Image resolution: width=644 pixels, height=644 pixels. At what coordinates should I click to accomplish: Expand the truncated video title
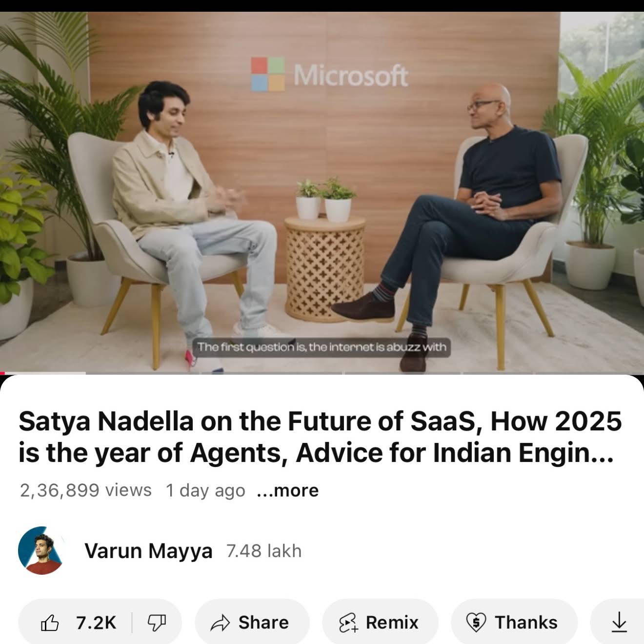[320, 437]
